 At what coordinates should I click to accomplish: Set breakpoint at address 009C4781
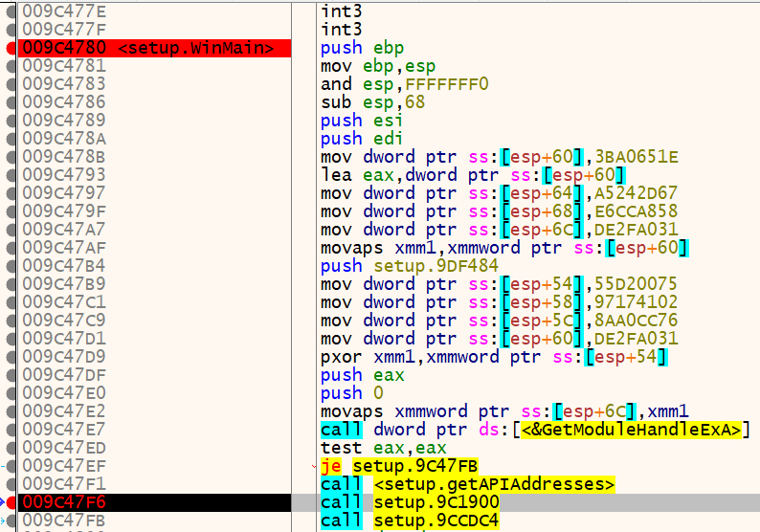tap(11, 66)
